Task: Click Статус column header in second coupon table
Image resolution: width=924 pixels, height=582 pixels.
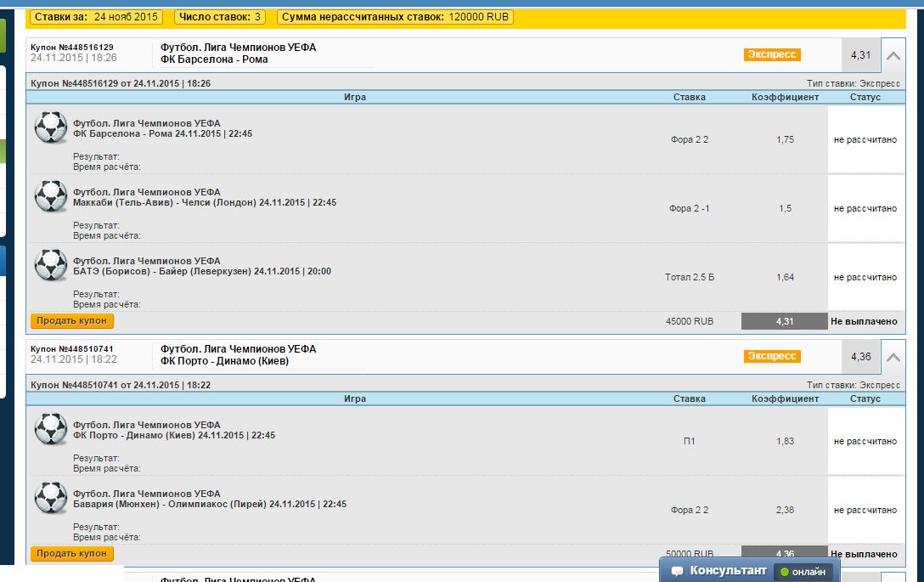Action: 865,398
